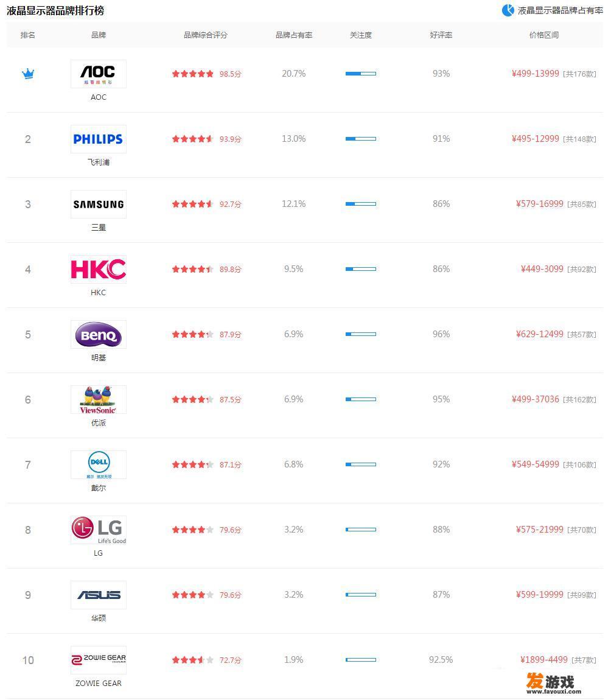Open the Philips brand logo
The width and height of the screenshot is (611, 700).
[98, 139]
